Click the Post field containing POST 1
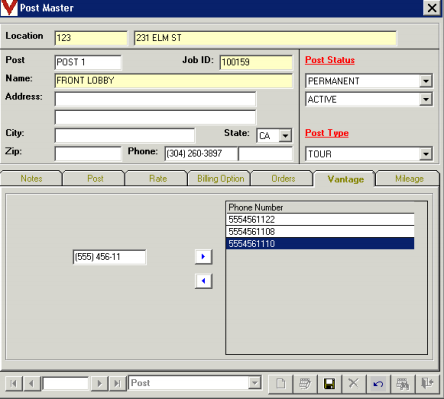Screen dimensions: 444x399 [88, 62]
